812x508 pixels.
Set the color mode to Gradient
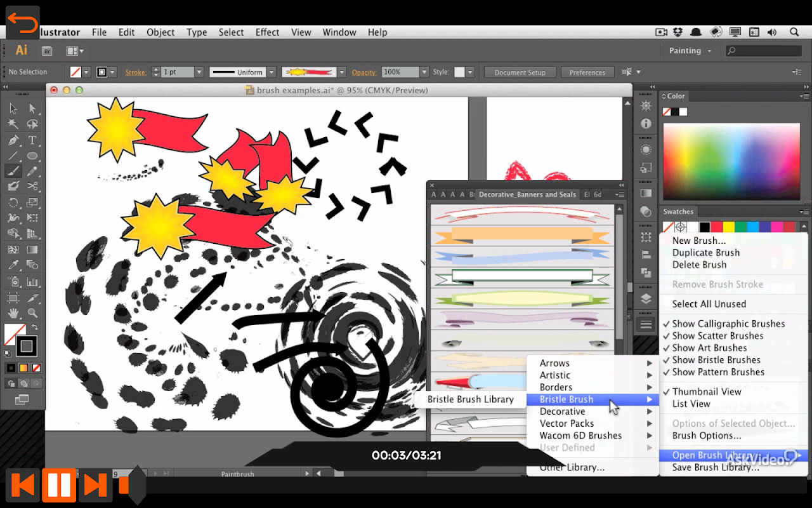click(x=23, y=368)
